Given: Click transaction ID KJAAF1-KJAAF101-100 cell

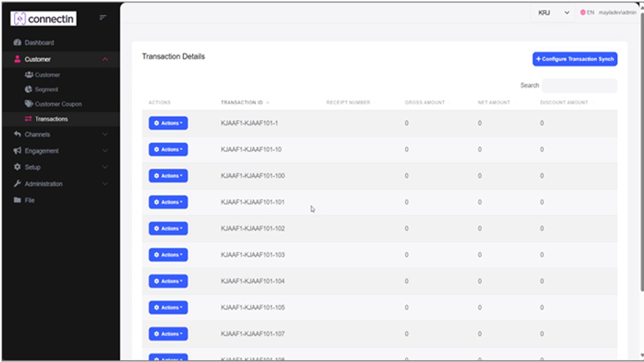Looking at the screenshot, I should [x=253, y=176].
